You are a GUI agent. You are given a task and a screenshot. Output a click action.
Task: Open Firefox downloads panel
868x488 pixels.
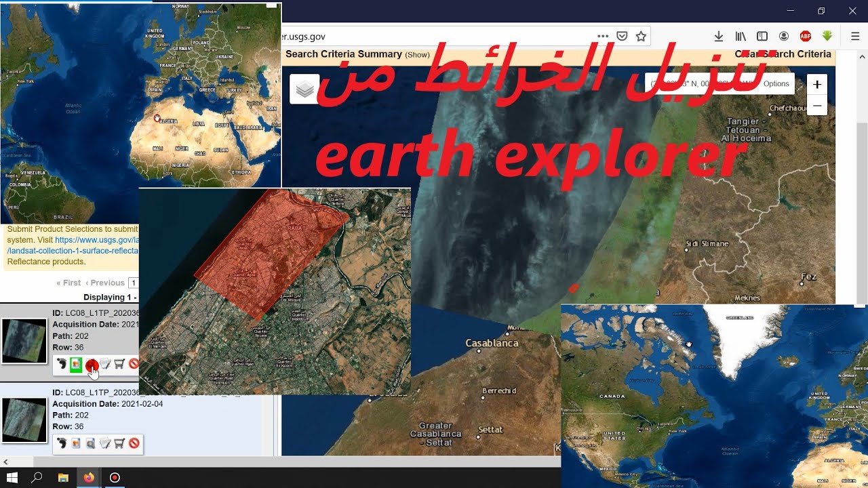tap(719, 36)
